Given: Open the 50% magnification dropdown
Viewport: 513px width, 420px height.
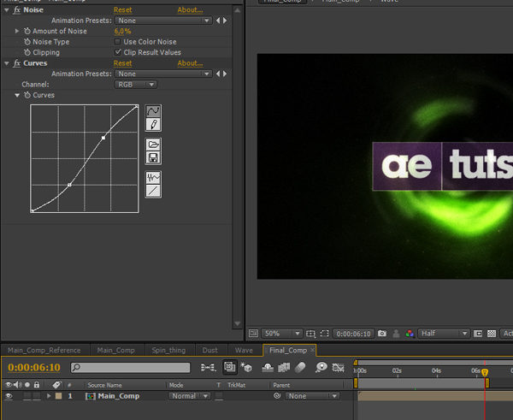Looking at the screenshot, I should pos(281,334).
